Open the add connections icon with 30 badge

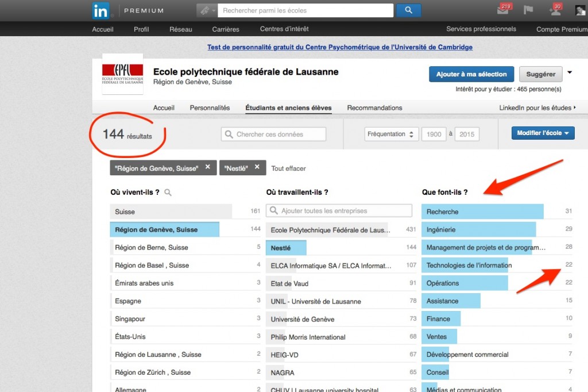555,9
